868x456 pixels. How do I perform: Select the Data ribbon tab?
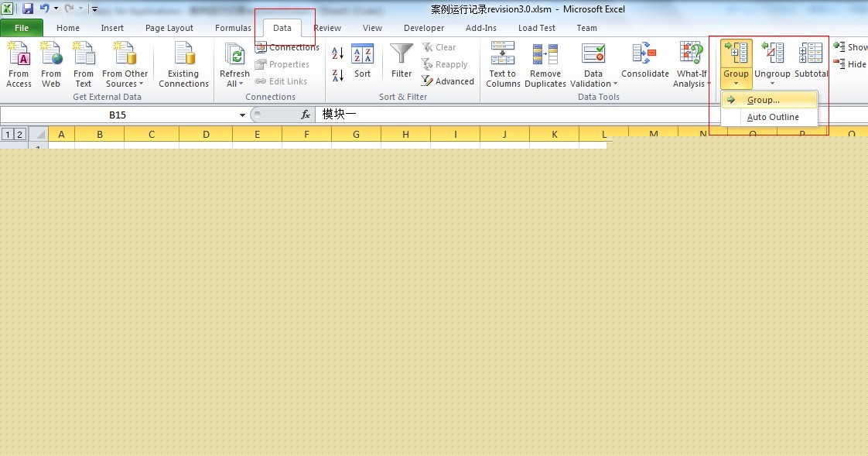[282, 28]
